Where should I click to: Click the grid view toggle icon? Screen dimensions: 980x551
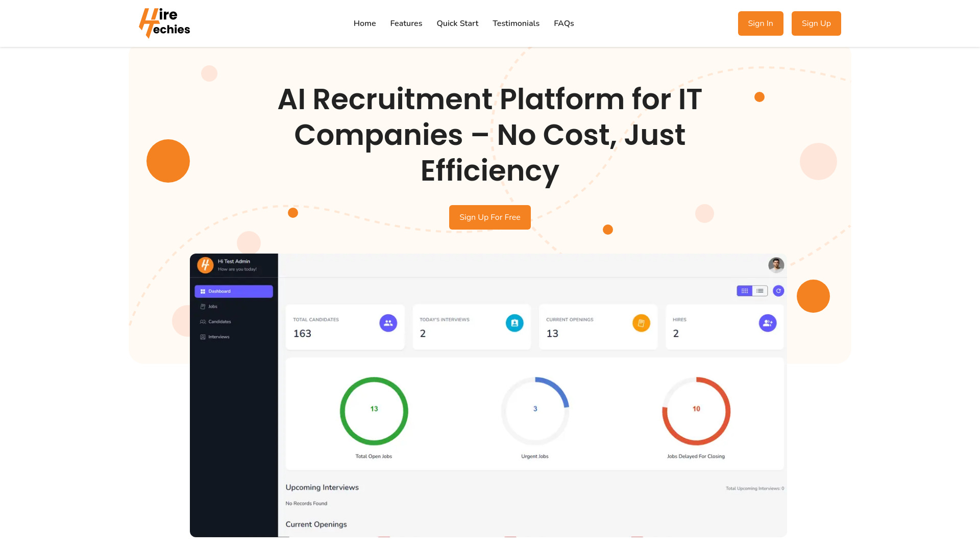point(744,291)
